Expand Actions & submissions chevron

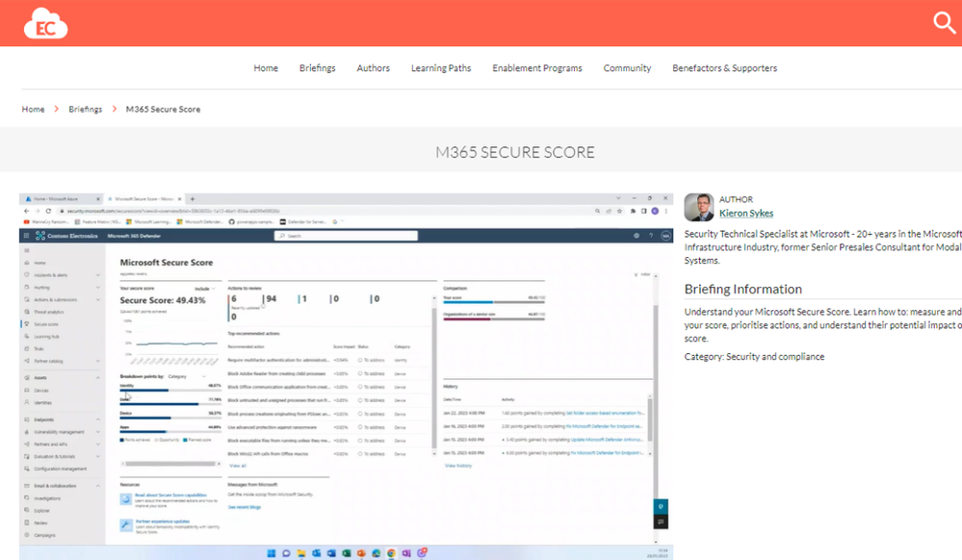tap(97, 299)
